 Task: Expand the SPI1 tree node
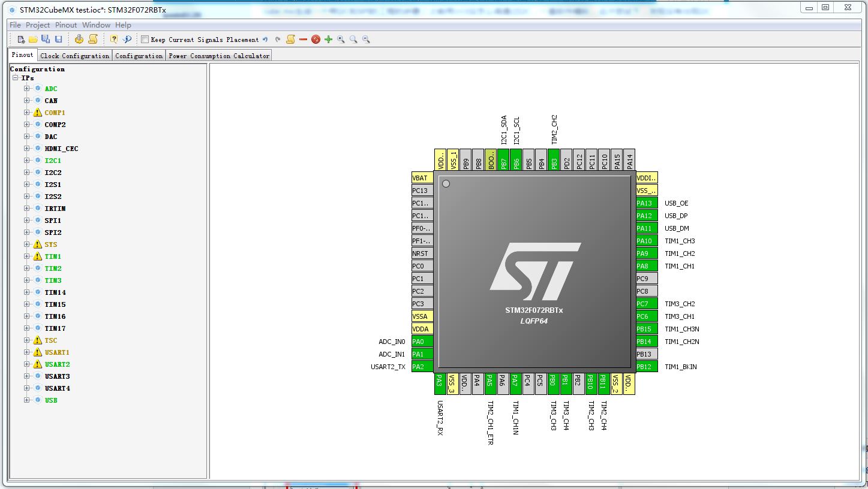[x=27, y=221]
